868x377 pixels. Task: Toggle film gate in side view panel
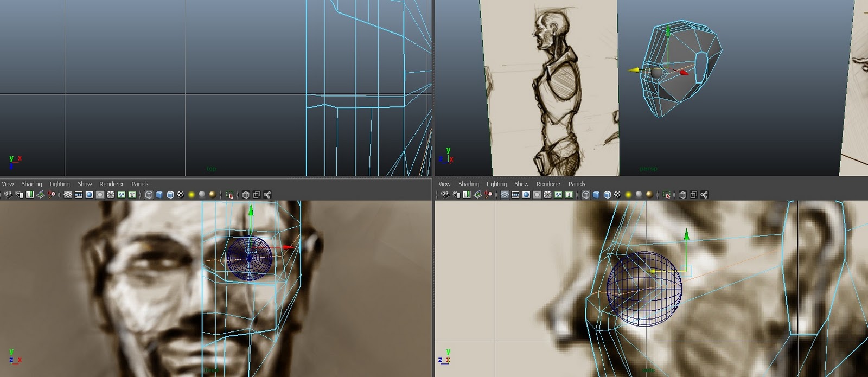pos(515,195)
